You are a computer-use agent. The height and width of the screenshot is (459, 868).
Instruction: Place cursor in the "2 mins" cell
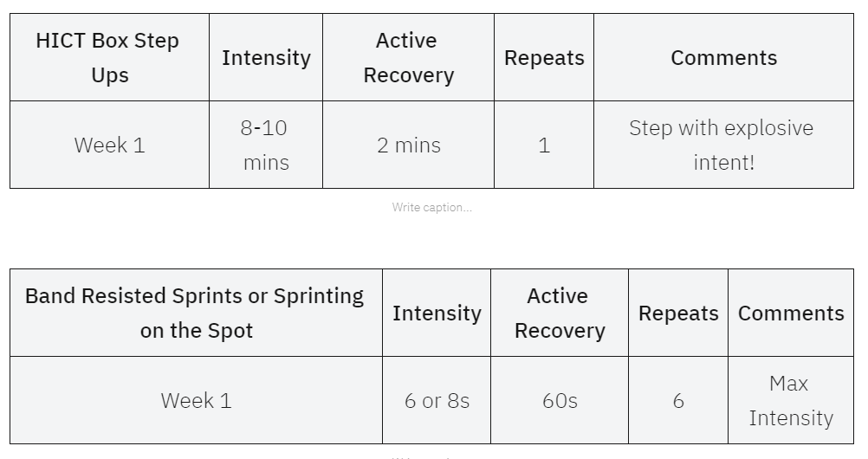pos(408,145)
